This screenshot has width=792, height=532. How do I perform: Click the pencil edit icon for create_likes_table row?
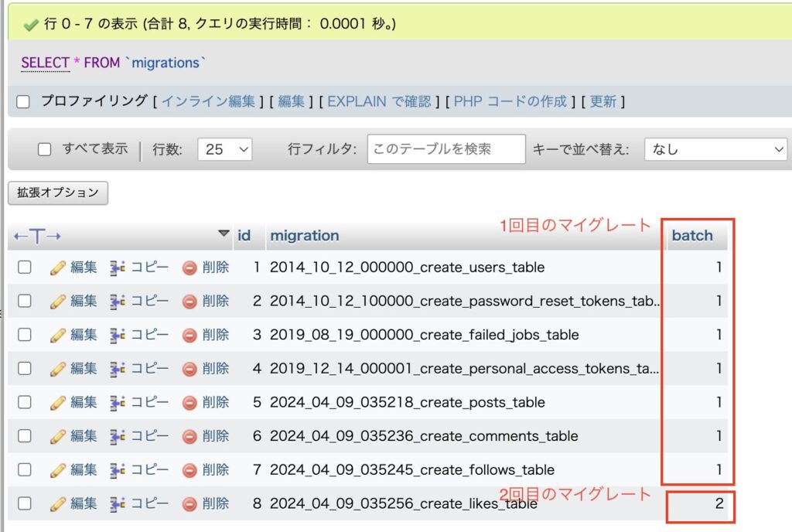[x=58, y=503]
